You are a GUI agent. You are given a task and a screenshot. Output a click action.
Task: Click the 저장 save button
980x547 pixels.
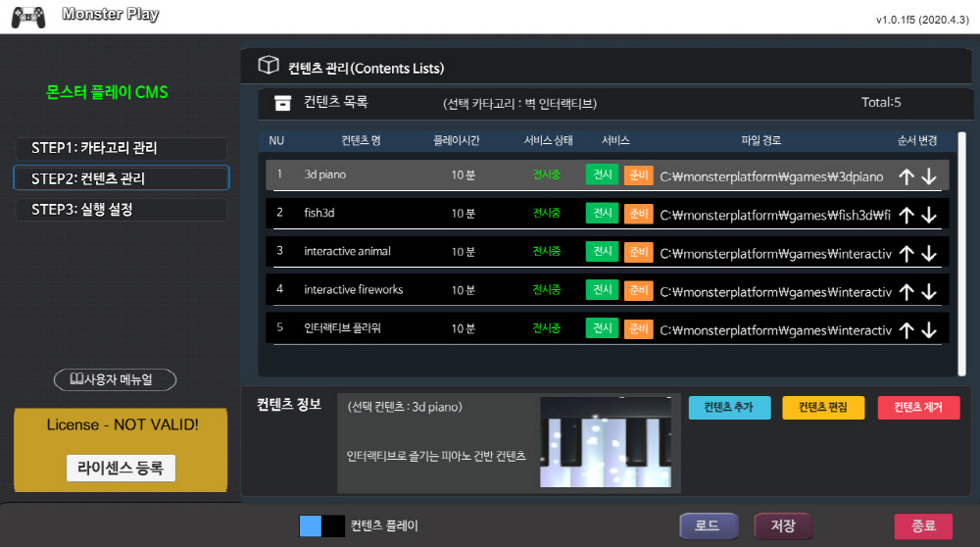[783, 525]
